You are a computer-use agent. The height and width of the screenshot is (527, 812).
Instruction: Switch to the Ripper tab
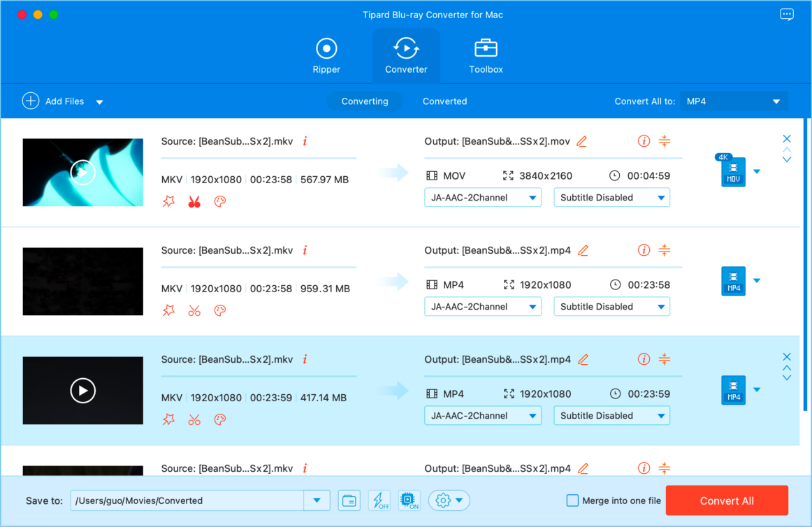(x=326, y=56)
